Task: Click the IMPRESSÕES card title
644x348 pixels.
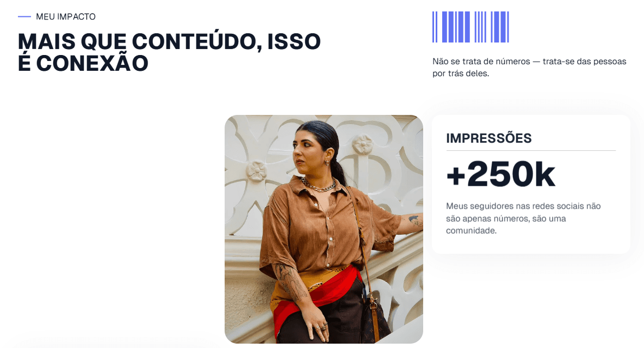Action: (x=489, y=138)
